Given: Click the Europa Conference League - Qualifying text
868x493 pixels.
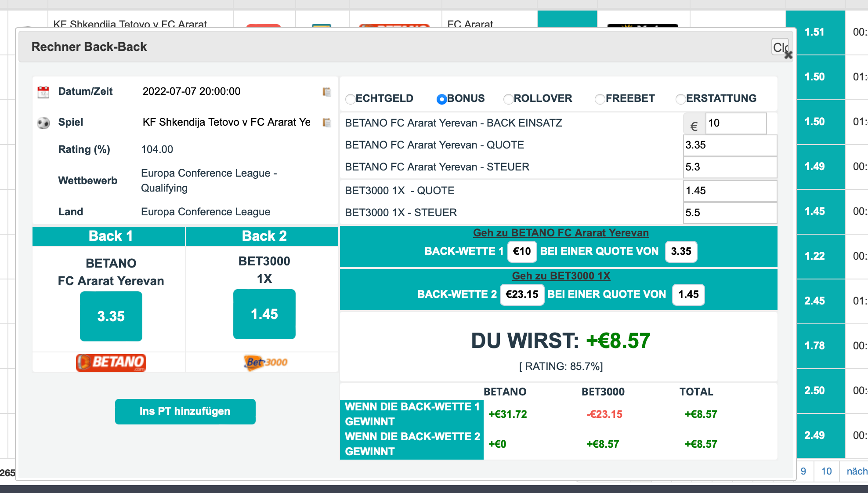Looking at the screenshot, I should 209,181.
